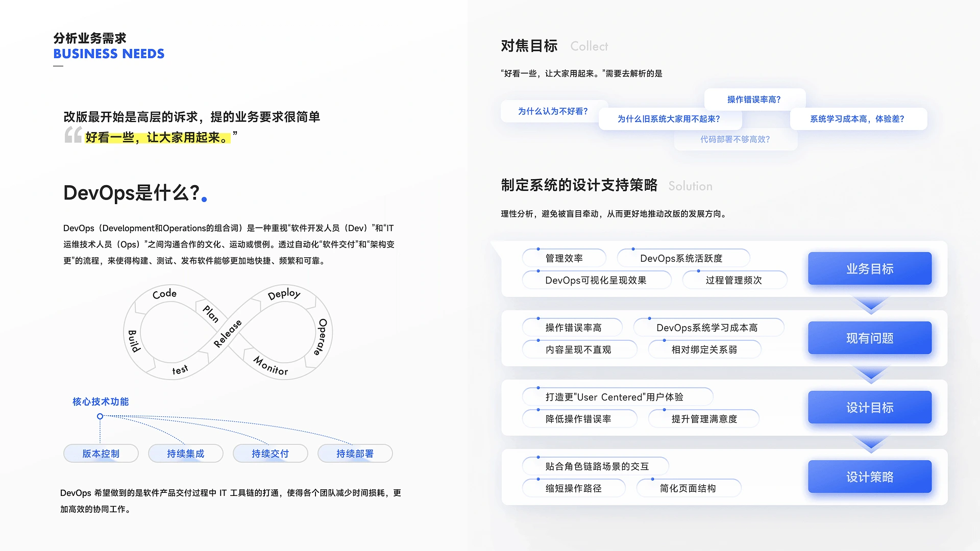Click the 打造更"User Centered"用户体验 tag
Screen dimensions: 980x551
(x=617, y=397)
